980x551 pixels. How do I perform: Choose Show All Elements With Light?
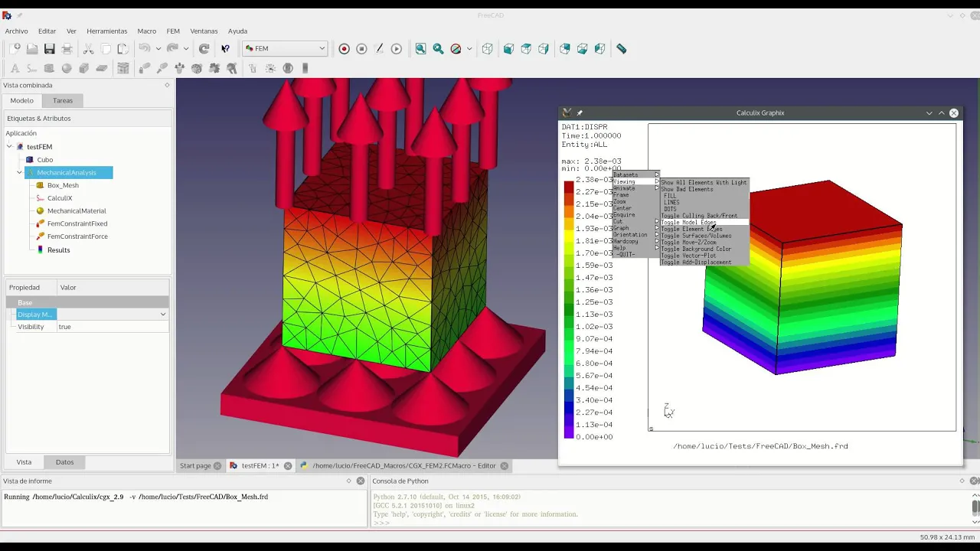pyautogui.click(x=704, y=182)
